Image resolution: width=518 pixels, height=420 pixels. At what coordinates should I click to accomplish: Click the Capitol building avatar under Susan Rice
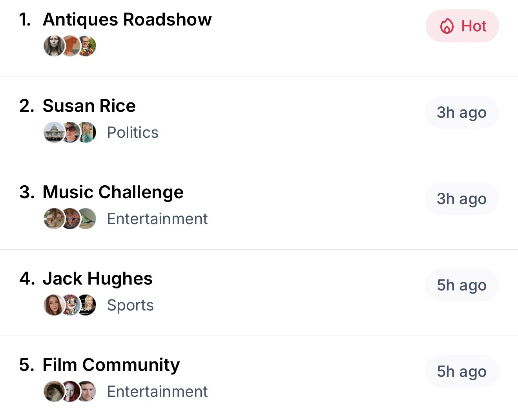(x=53, y=132)
